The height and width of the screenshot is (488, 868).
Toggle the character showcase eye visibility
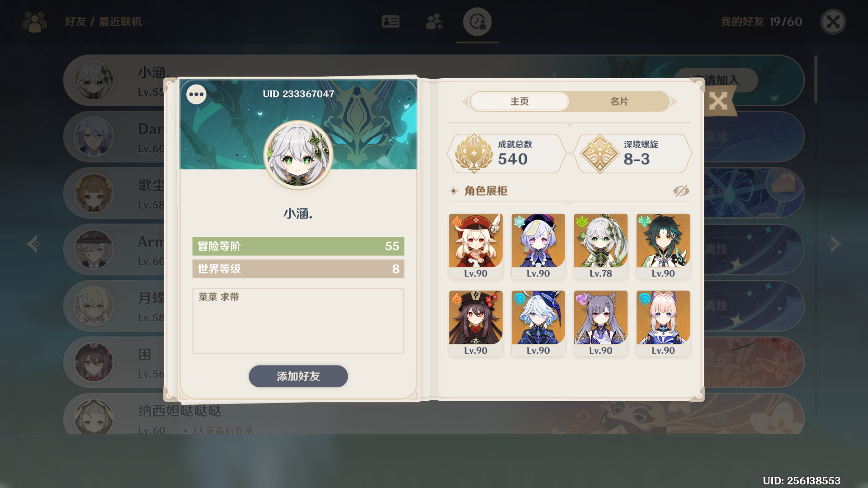pyautogui.click(x=681, y=191)
